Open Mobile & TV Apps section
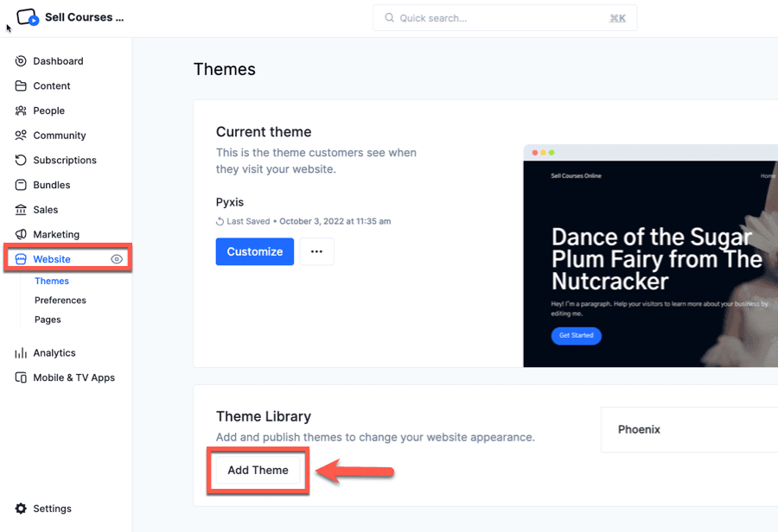This screenshot has width=778, height=532. [73, 377]
